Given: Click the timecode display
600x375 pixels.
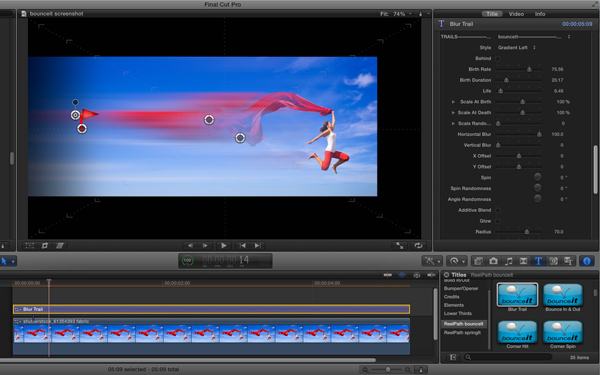Looking at the screenshot, I should [x=225, y=261].
